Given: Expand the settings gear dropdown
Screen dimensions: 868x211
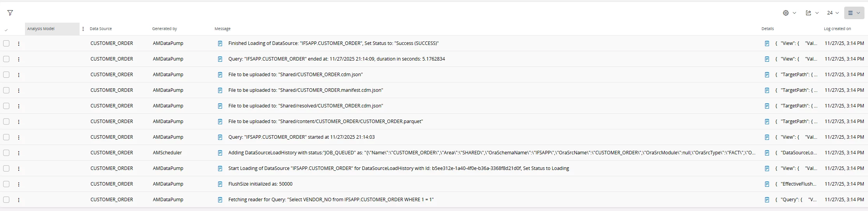Looking at the screenshot, I should (x=789, y=13).
